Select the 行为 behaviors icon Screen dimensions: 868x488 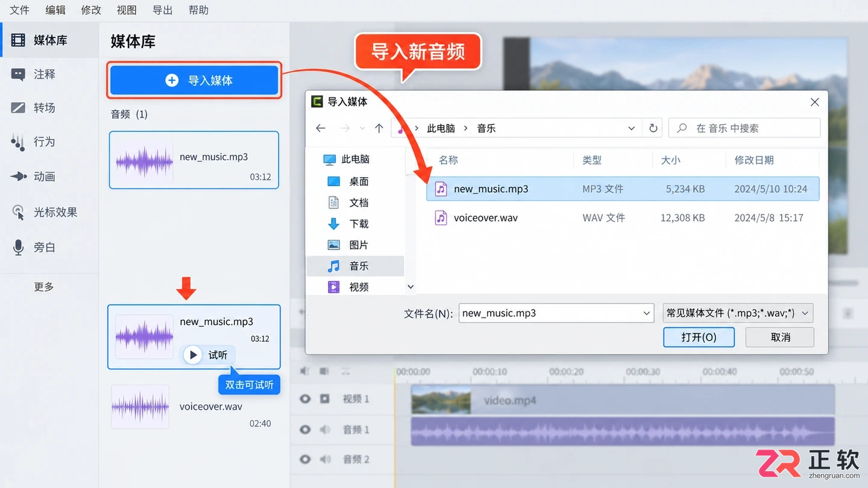coord(18,142)
